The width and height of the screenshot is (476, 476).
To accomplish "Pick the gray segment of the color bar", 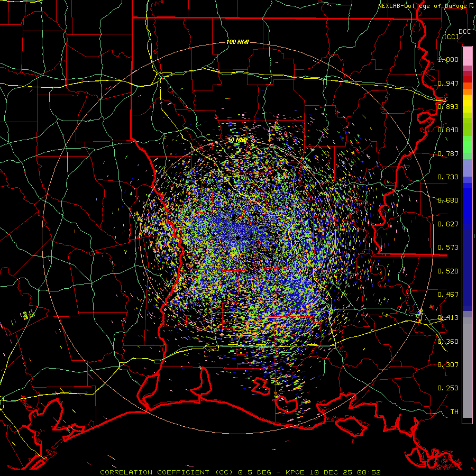I will coord(467,368).
